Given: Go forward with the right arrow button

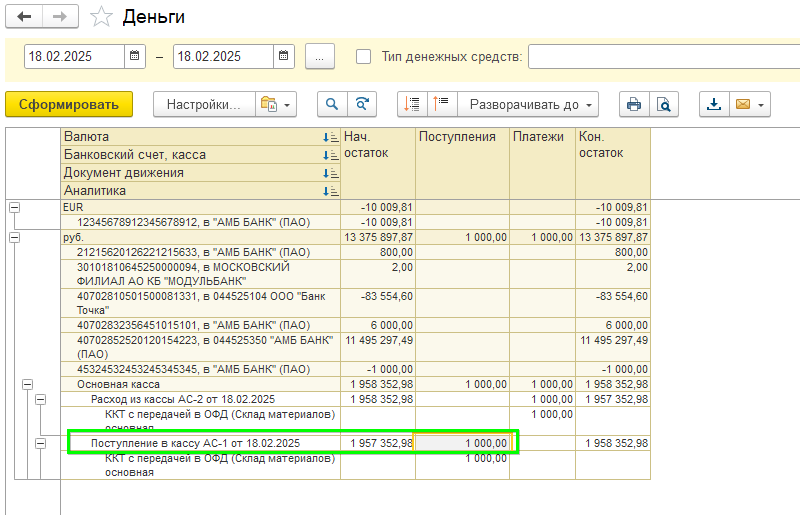Looking at the screenshot, I should click(x=60, y=16).
